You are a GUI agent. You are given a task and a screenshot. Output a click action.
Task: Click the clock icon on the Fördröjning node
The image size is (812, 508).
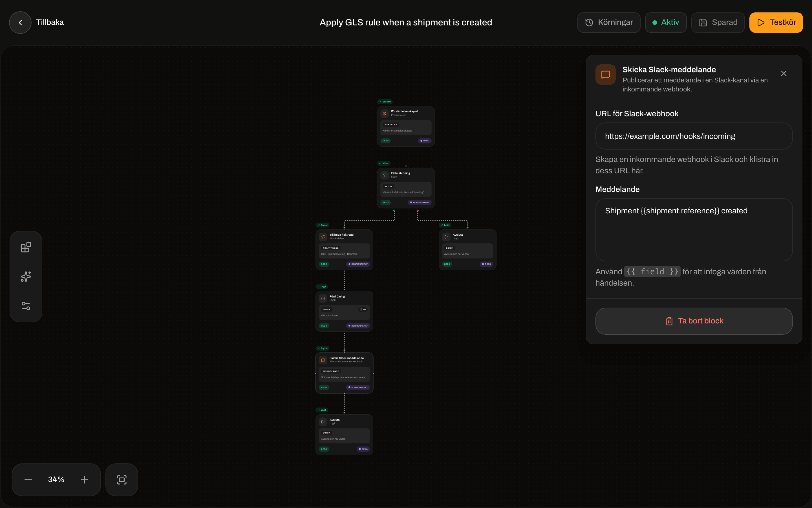point(323,298)
